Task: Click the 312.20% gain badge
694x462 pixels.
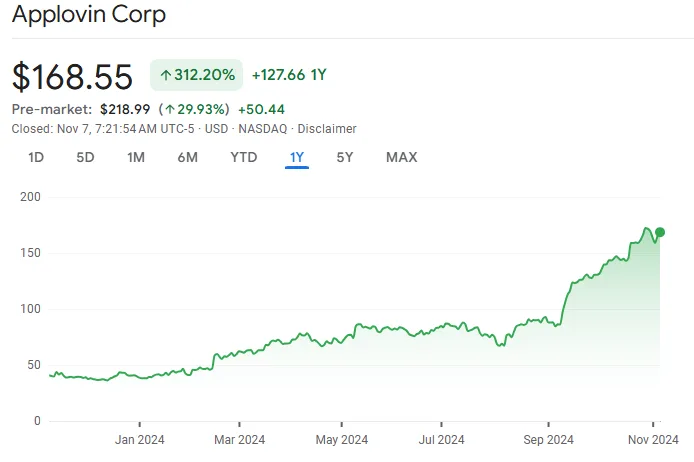Action: click(x=196, y=75)
